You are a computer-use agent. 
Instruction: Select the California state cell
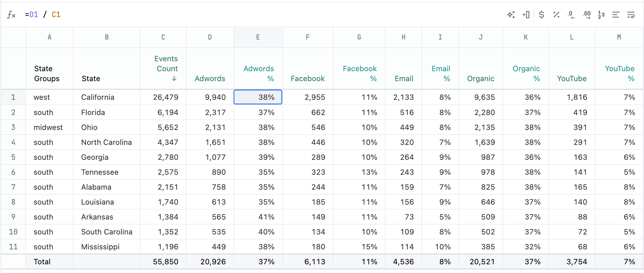tap(98, 97)
